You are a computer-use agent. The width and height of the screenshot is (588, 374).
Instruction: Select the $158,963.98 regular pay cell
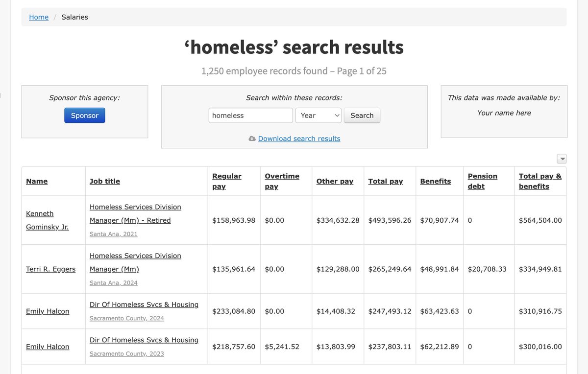tap(234, 220)
